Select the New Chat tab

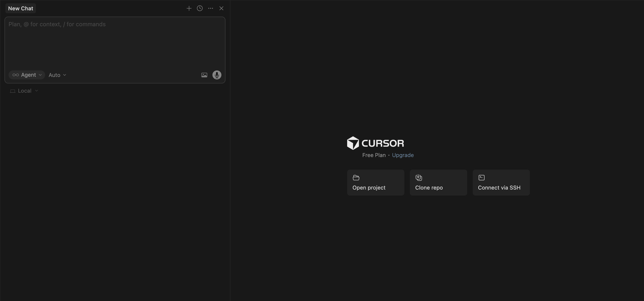point(20,9)
